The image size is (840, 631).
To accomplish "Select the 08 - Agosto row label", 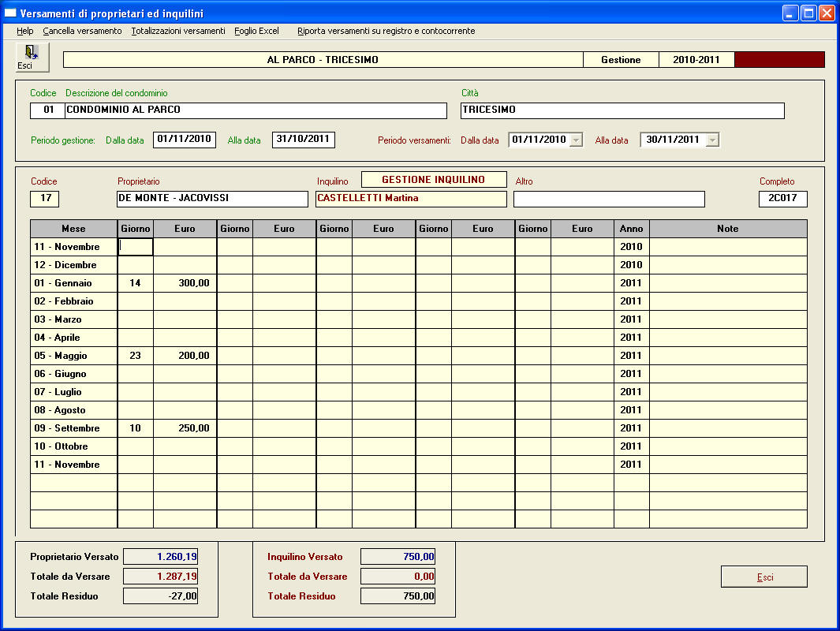I will click(74, 410).
